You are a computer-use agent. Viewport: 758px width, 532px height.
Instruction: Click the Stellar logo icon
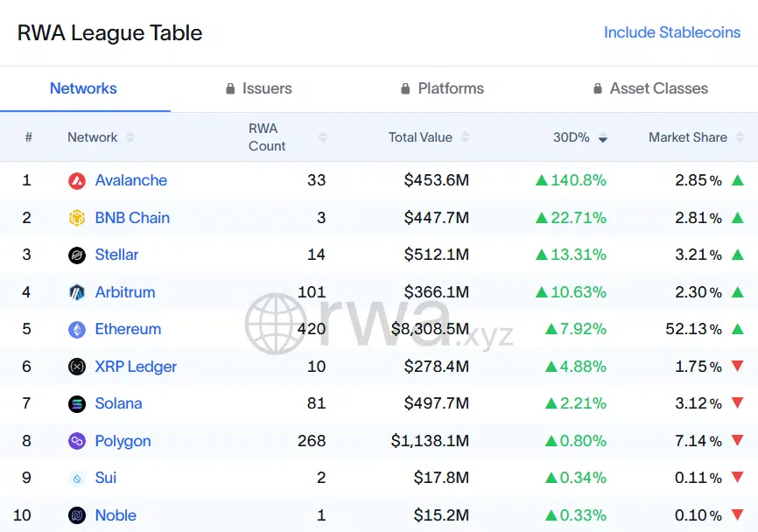point(77,255)
